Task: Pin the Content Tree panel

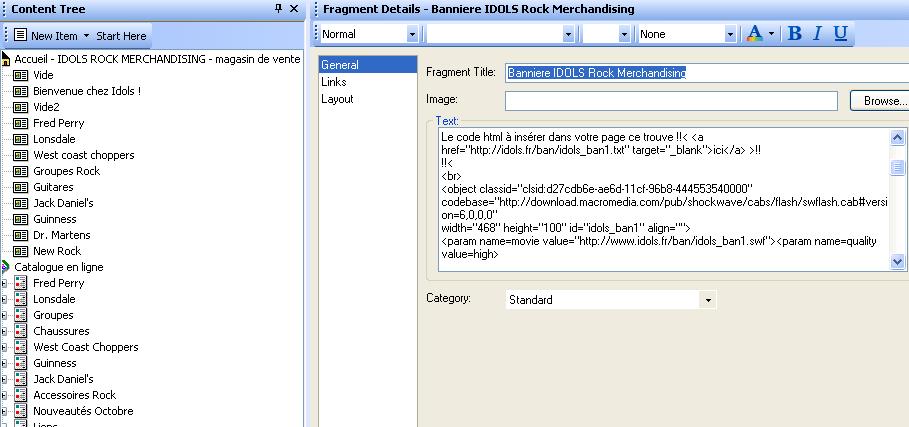Action: pyautogui.click(x=278, y=8)
